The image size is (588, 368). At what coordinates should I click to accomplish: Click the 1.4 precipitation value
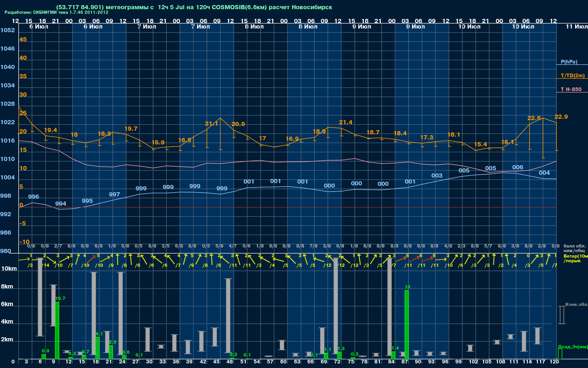[395, 348]
